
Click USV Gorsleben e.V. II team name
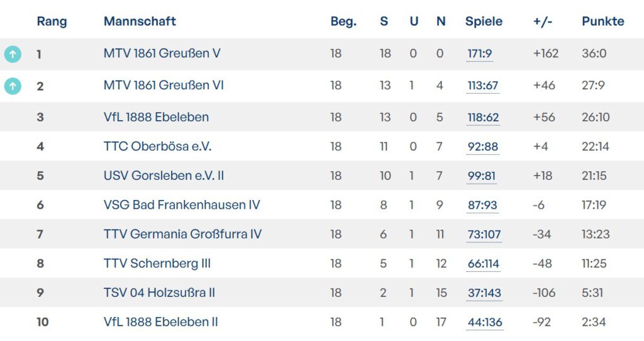(164, 176)
